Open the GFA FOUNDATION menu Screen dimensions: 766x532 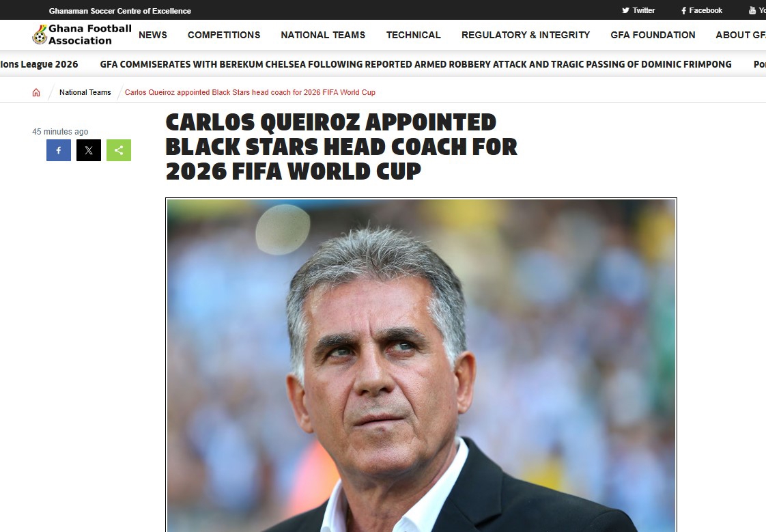pos(653,35)
